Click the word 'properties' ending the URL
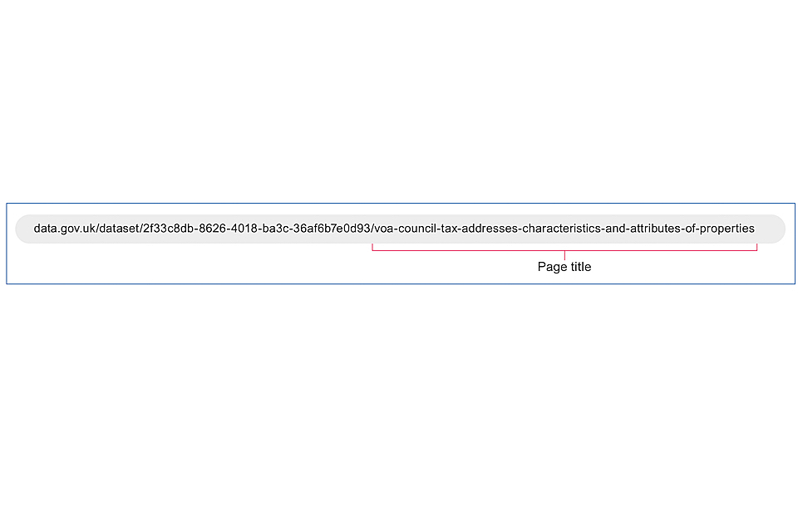The height and width of the screenshot is (532, 798). (727, 229)
